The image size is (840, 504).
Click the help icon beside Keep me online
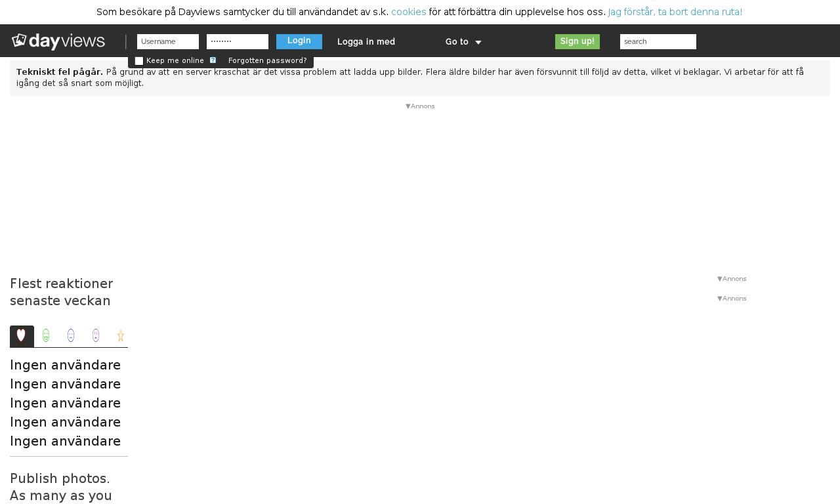(x=213, y=60)
